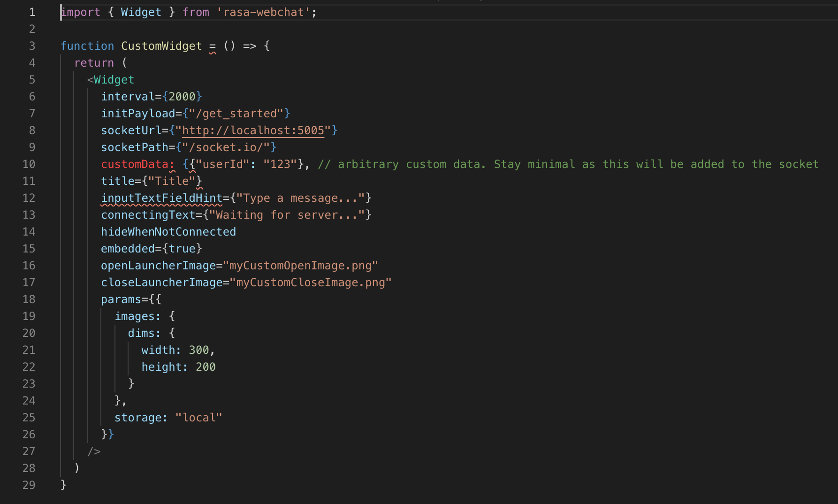Click the socketPath '/socket.io/' string
This screenshot has width=838, height=504.
(x=227, y=147)
